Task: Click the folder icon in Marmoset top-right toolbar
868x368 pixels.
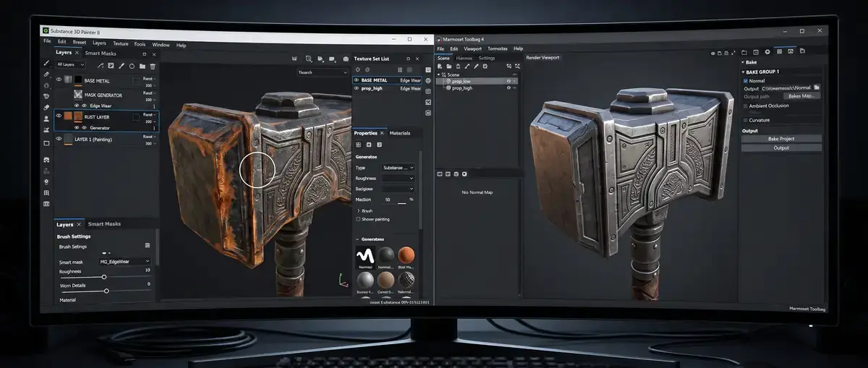Action: [x=744, y=52]
